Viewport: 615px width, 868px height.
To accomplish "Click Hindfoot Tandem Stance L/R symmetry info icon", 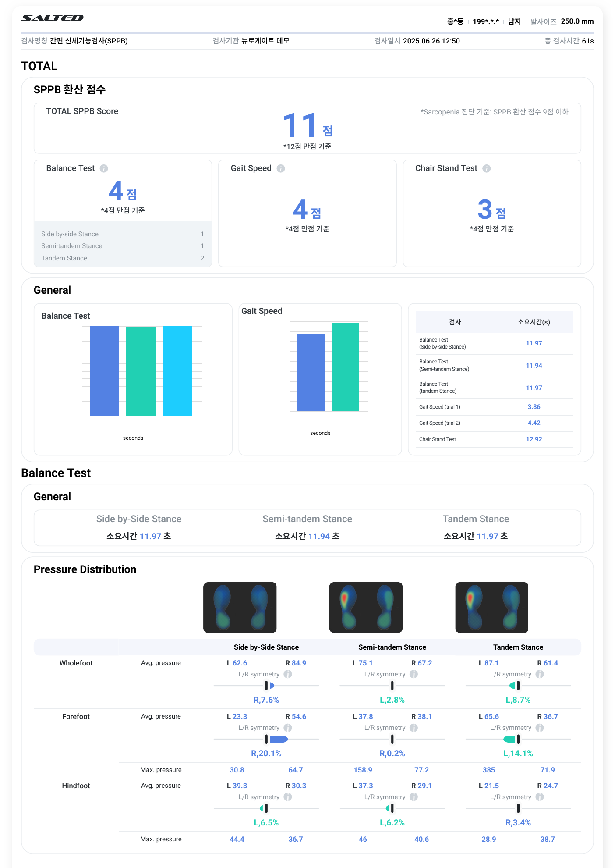I will [x=540, y=797].
